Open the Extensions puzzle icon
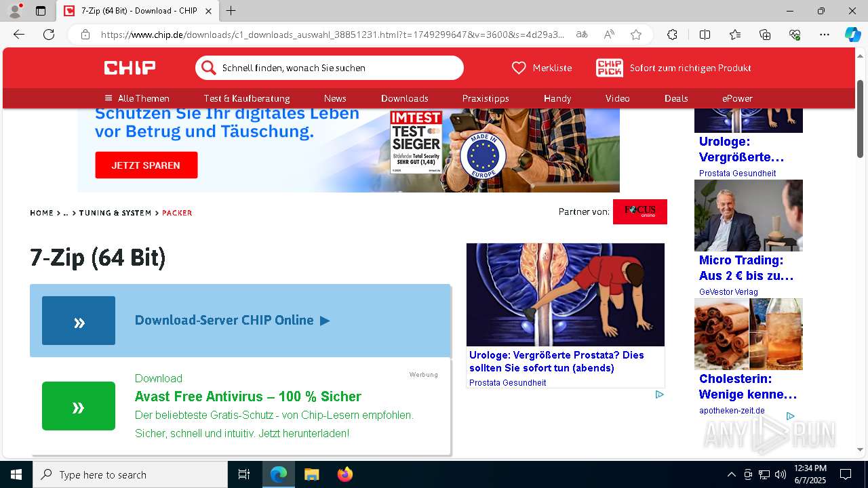The image size is (868, 488). pyautogui.click(x=672, y=35)
